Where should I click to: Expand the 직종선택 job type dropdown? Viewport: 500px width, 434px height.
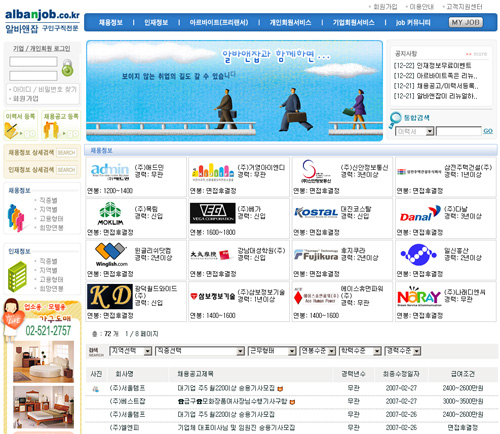pos(199,351)
